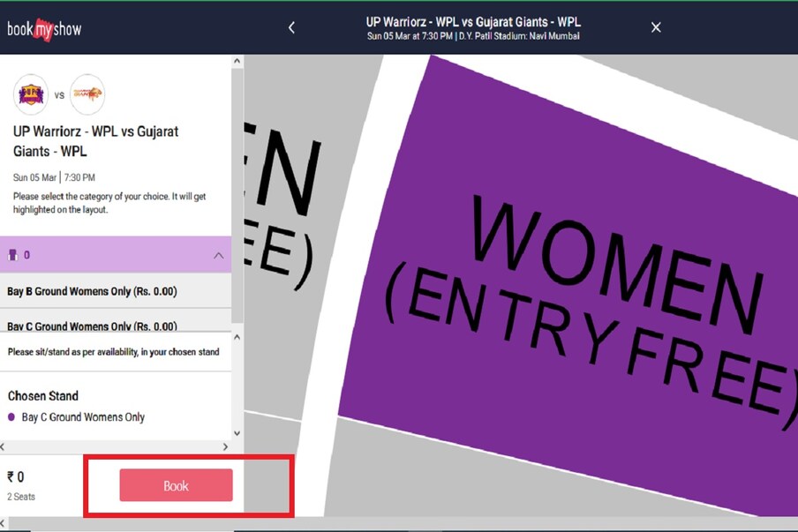Click the date and venue line in header
The image size is (798, 532).
pyautogui.click(x=473, y=36)
